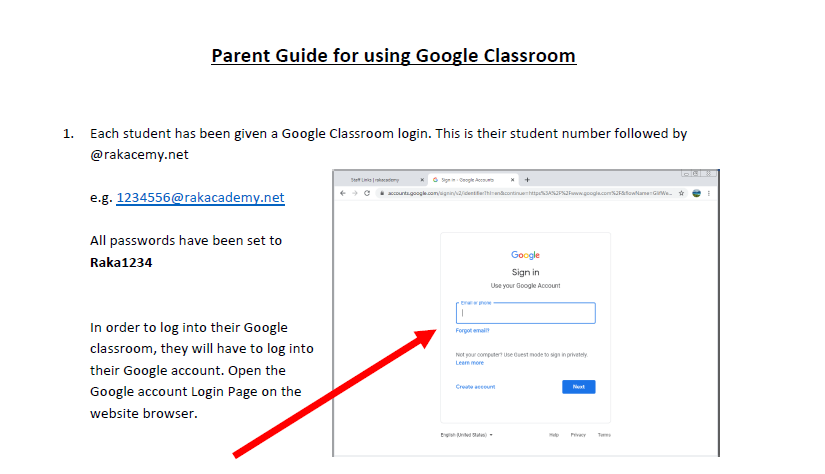Click the lock icon in address bar

(x=382, y=194)
